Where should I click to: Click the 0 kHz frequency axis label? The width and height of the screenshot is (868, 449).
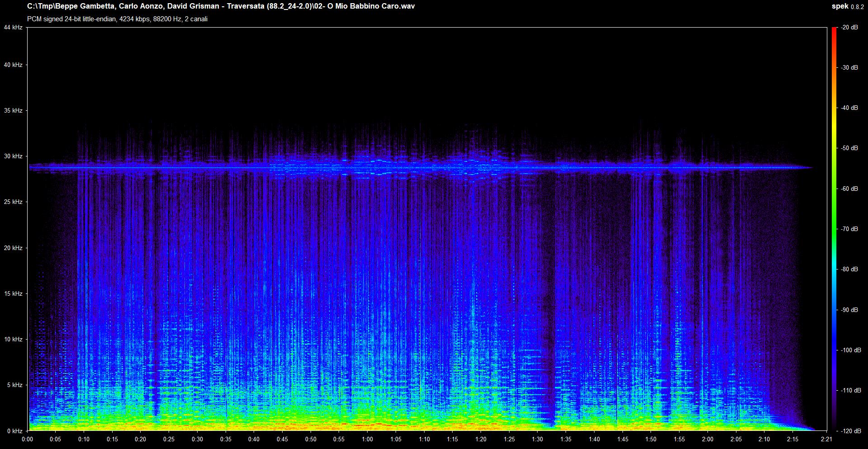coord(13,431)
